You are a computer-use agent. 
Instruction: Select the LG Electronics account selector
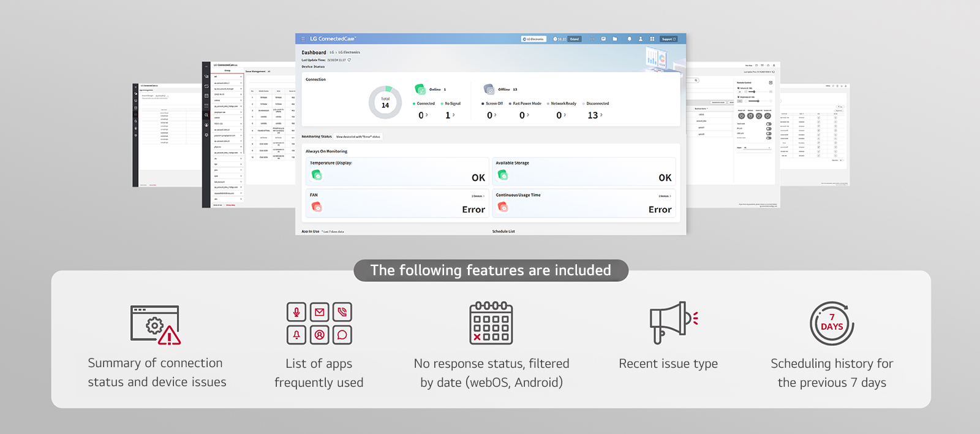point(533,39)
